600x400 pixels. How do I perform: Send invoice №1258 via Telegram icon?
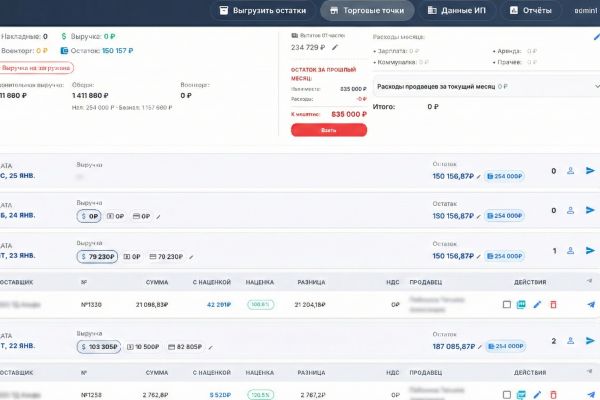591,395
